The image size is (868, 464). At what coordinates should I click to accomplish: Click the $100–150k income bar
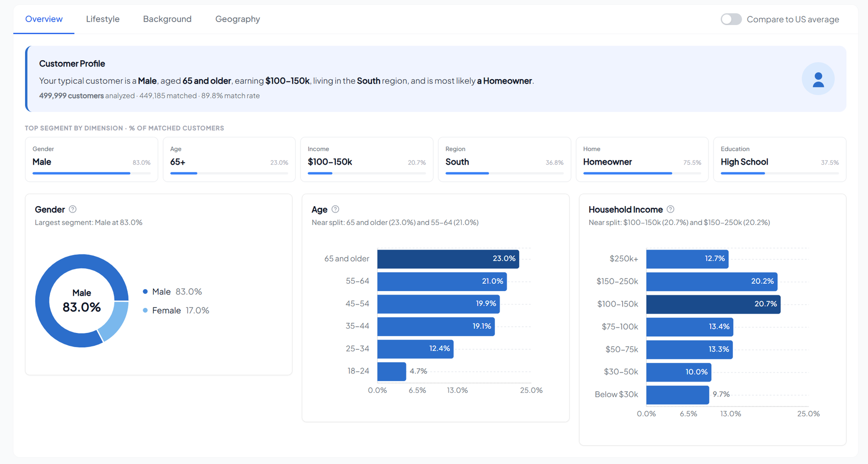[x=713, y=304]
